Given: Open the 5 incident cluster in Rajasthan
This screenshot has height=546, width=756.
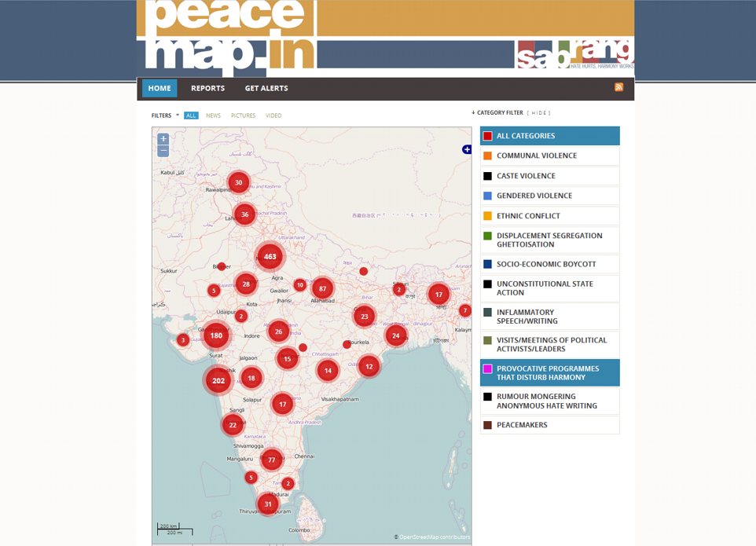Looking at the screenshot, I should (x=214, y=291).
